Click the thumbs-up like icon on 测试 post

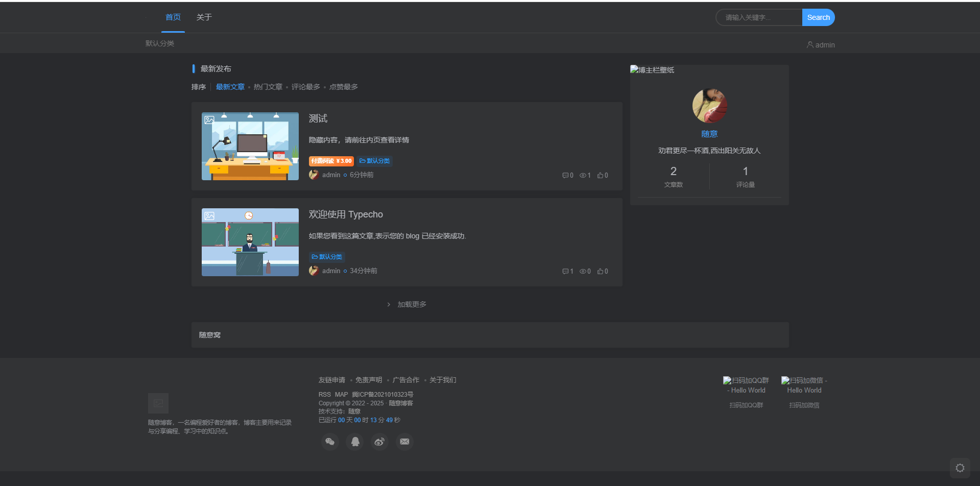click(x=601, y=175)
